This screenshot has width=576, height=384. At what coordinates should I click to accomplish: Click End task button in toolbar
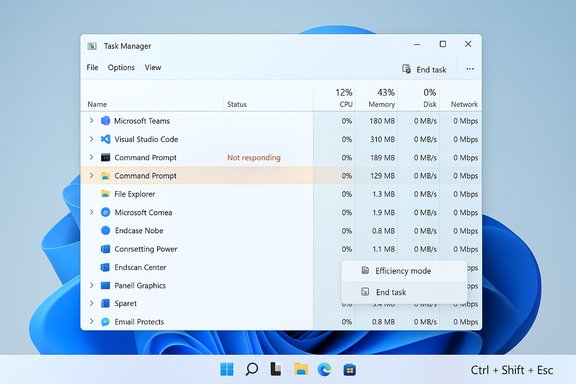[424, 69]
